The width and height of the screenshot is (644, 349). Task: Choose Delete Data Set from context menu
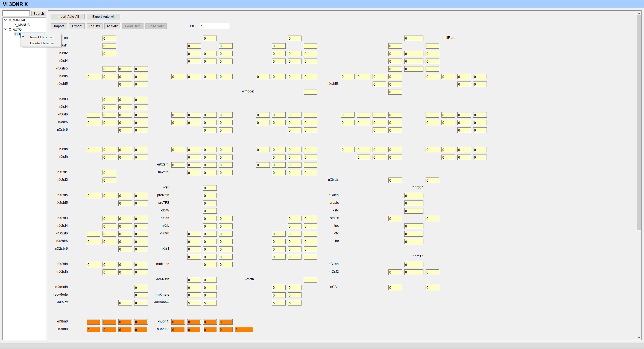42,43
